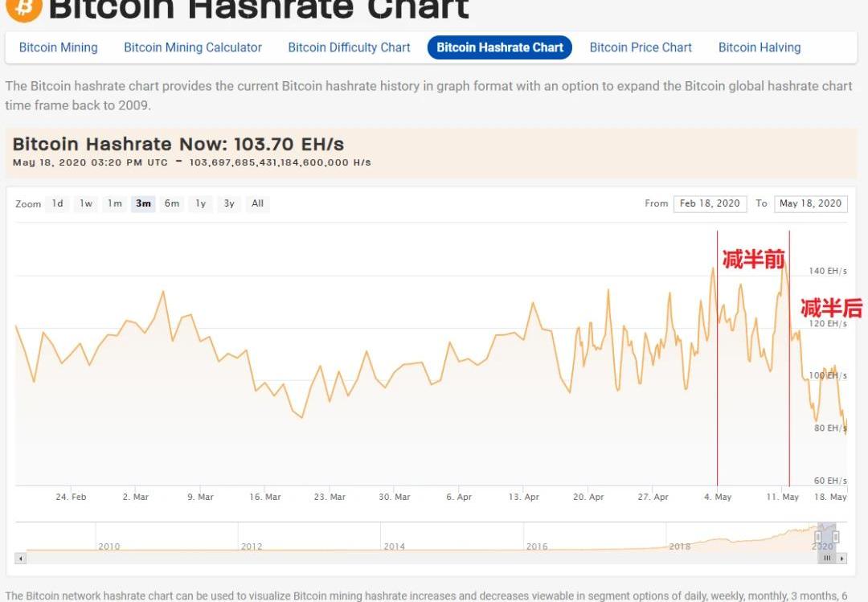Zoom chart to 1y
This screenshot has height=602, width=868.
click(x=200, y=204)
